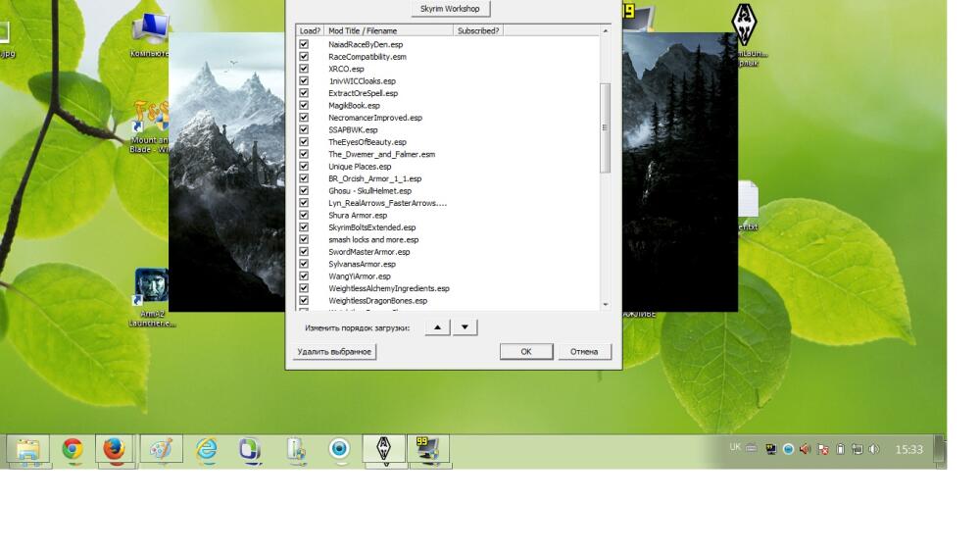Toggle XRCO.esp load checkbox
The width and height of the screenshot is (980, 551).
[304, 69]
